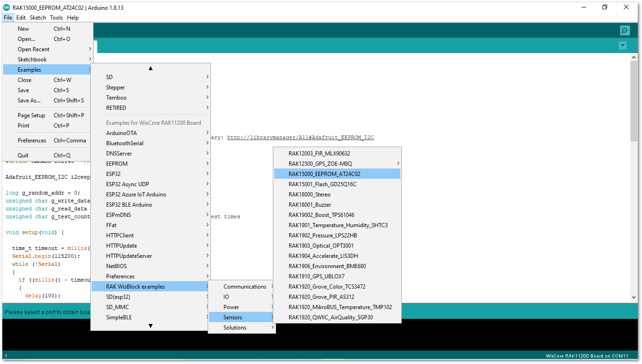Open the Serial Monitor icon
Screen dimensions: 642x364
click(x=624, y=31)
